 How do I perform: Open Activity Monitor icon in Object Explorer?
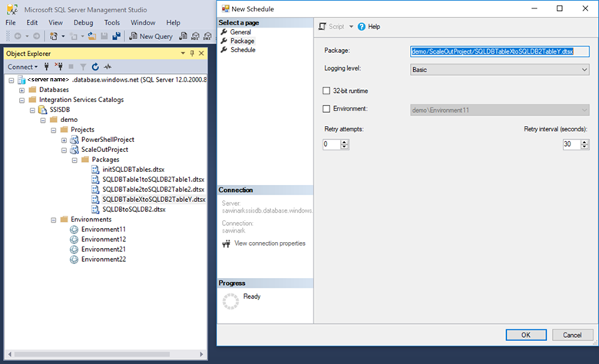tap(108, 67)
